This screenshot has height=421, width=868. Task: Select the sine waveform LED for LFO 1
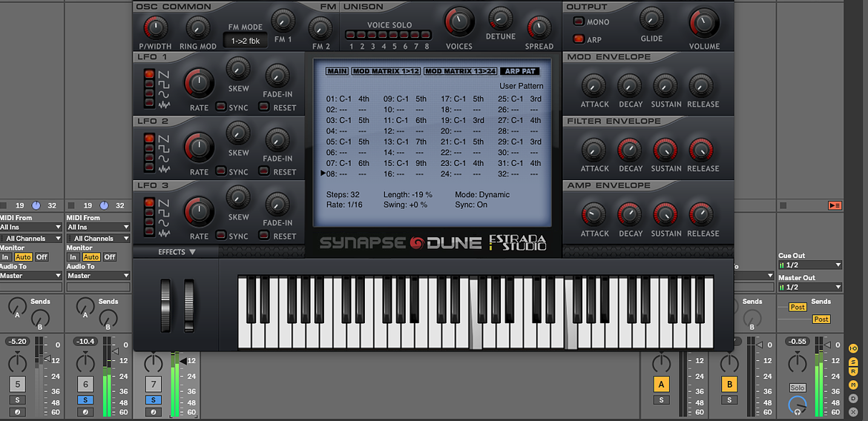149,93
